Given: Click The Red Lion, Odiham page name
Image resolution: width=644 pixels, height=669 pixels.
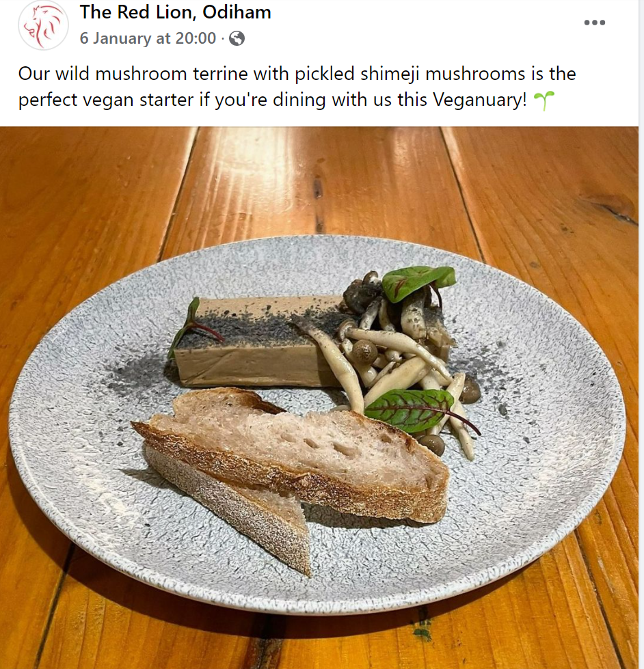Looking at the screenshot, I should 175,12.
